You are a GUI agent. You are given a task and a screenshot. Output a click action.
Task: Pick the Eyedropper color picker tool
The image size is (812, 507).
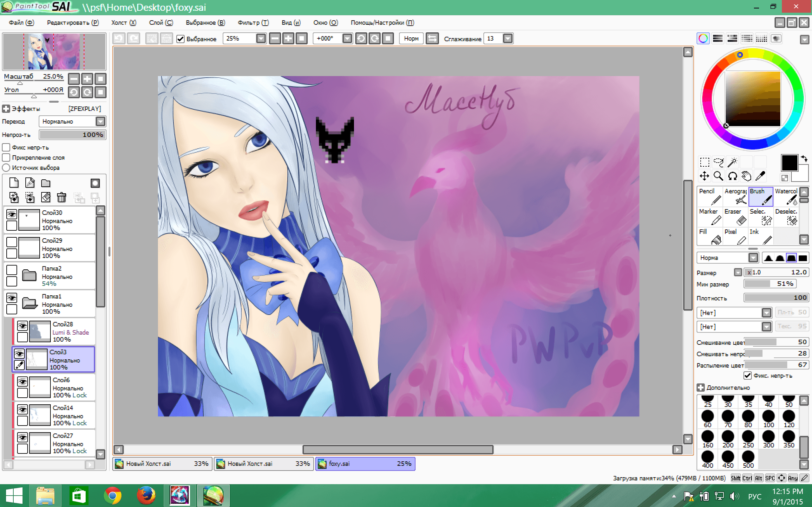tap(760, 176)
